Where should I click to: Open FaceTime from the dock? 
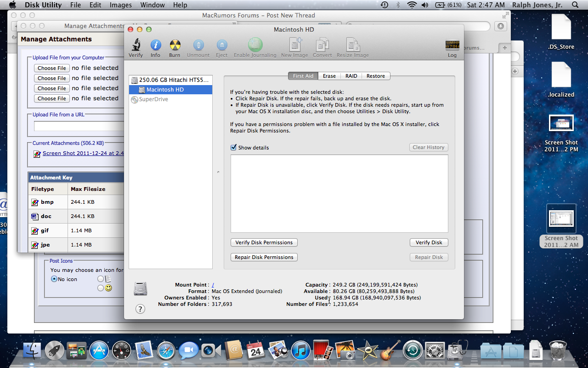(211, 351)
